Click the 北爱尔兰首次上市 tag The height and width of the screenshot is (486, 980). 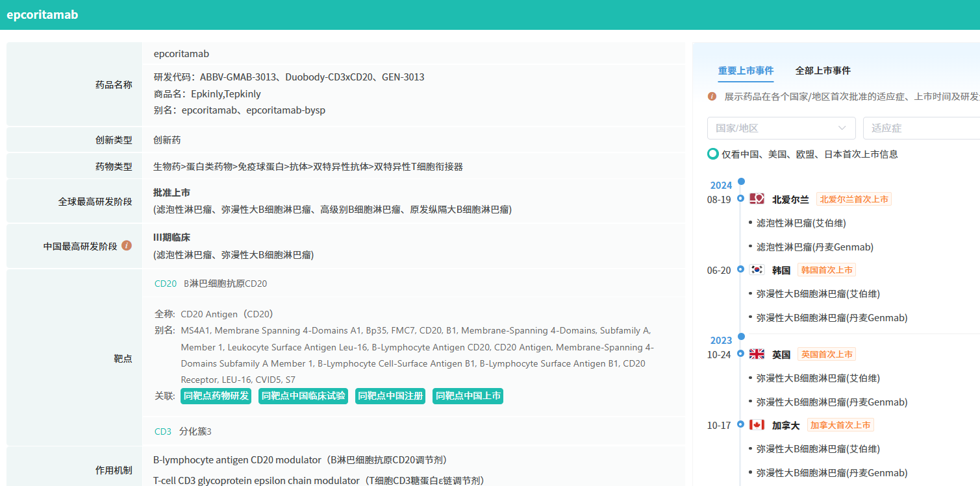[x=853, y=199]
